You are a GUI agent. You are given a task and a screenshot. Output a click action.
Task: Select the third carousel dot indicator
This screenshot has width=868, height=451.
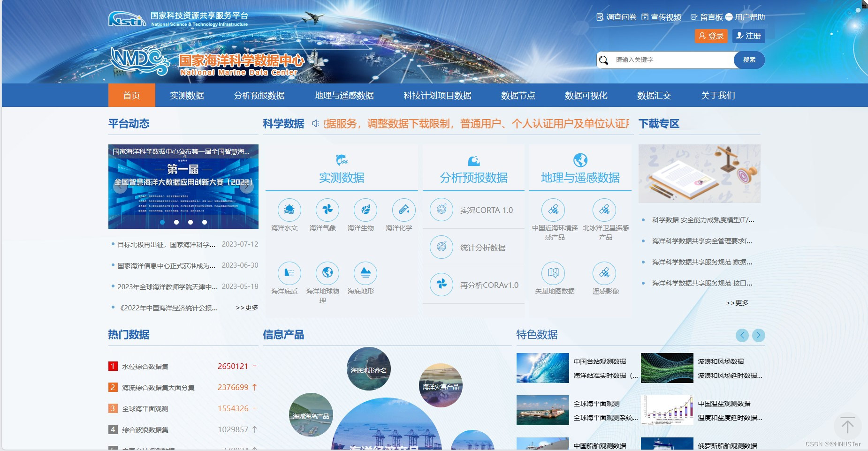[x=190, y=222]
